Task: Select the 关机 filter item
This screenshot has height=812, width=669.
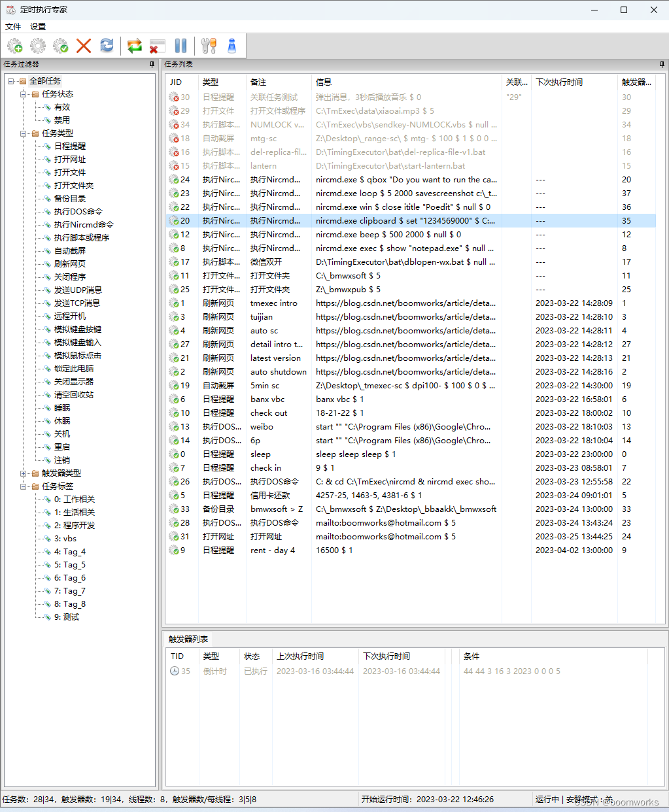Action: point(62,434)
